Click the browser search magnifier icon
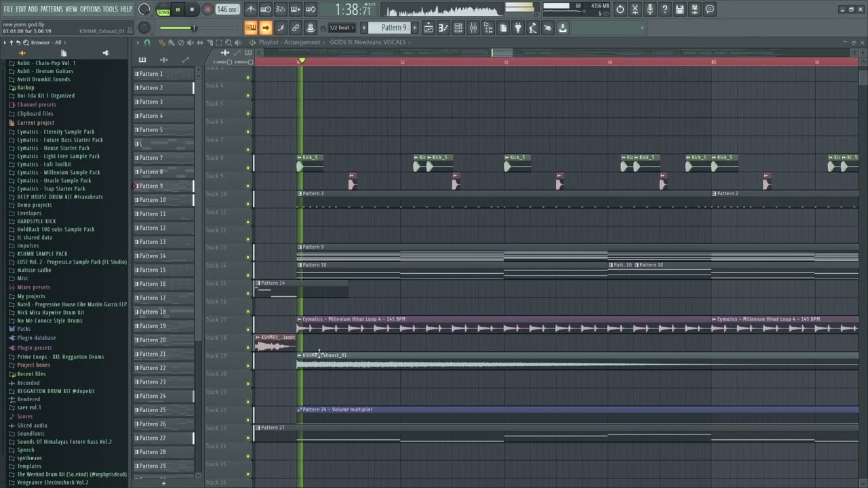 (26, 43)
